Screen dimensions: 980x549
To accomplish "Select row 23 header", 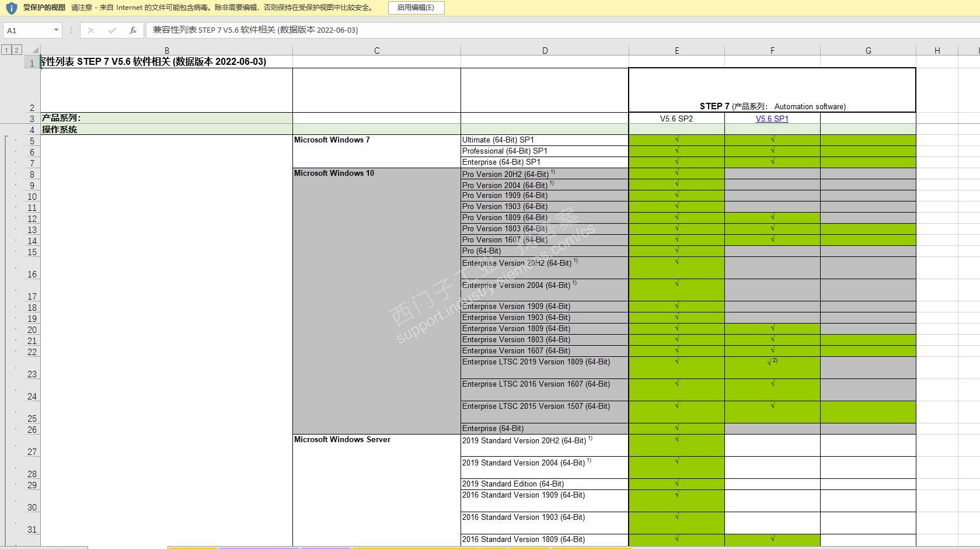I will pos(32,368).
